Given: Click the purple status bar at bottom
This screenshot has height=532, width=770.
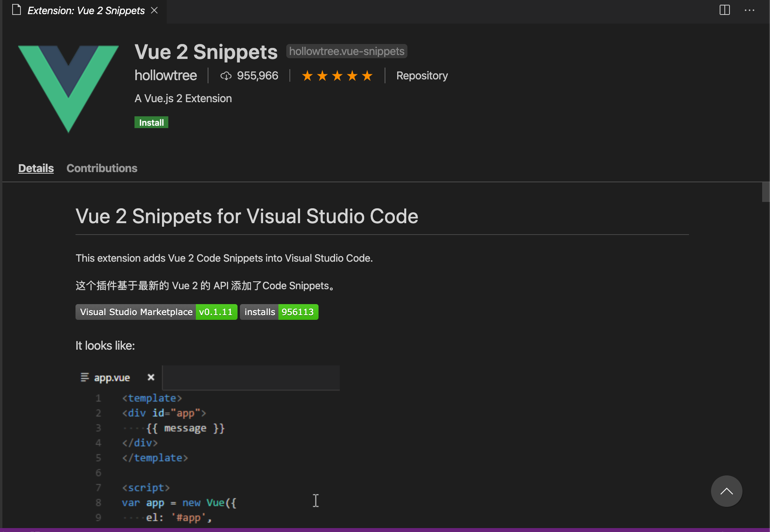Looking at the screenshot, I should 385,530.
